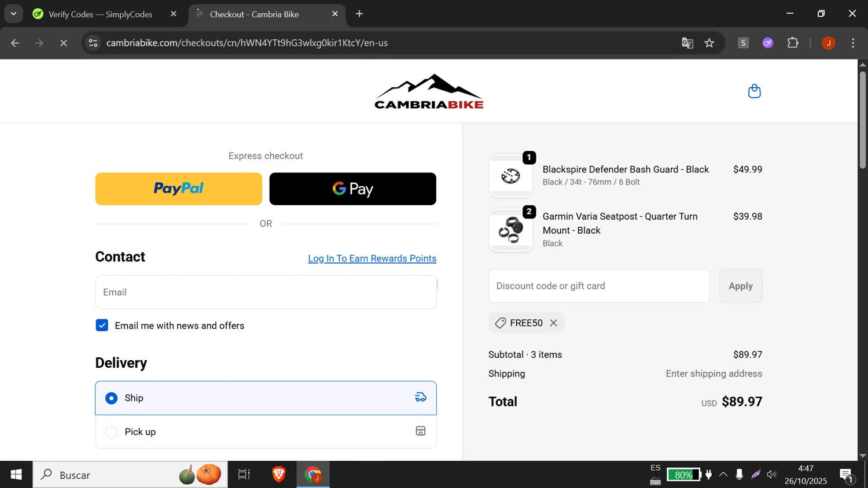Bookmark this page with star icon
The height and width of the screenshot is (488, 868).
coord(709,43)
